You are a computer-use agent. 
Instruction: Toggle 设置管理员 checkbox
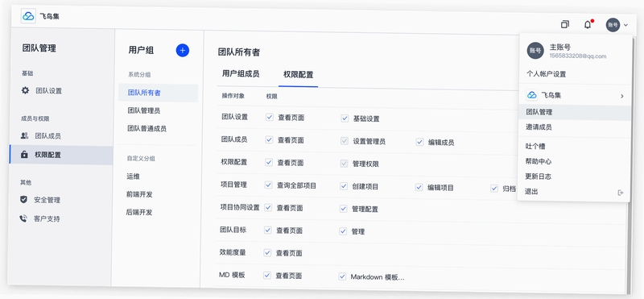pyautogui.click(x=345, y=141)
